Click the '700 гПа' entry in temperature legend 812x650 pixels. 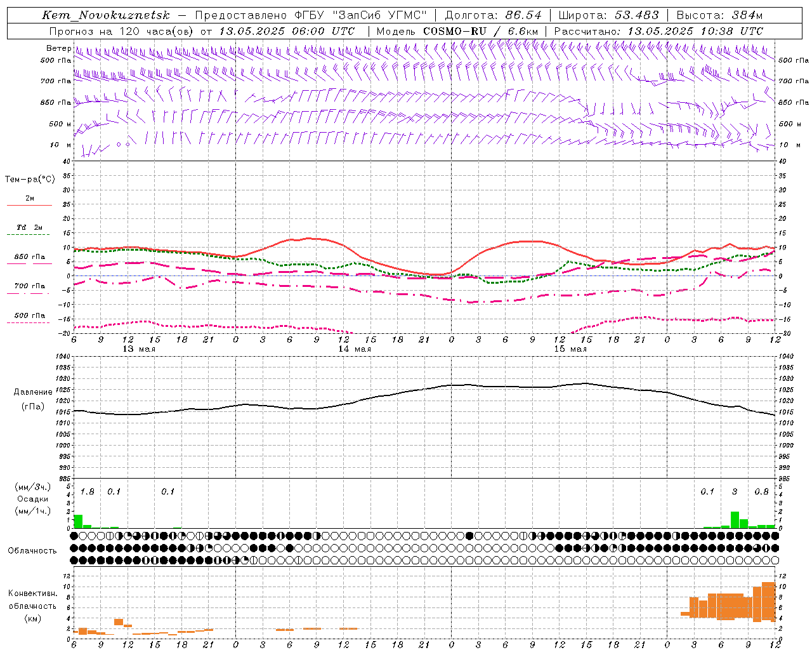[30, 286]
